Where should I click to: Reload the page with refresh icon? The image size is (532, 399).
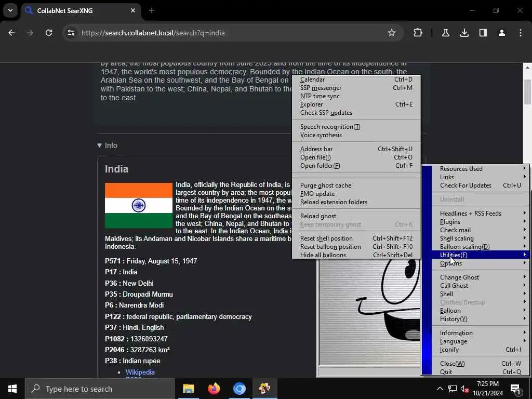tap(49, 33)
